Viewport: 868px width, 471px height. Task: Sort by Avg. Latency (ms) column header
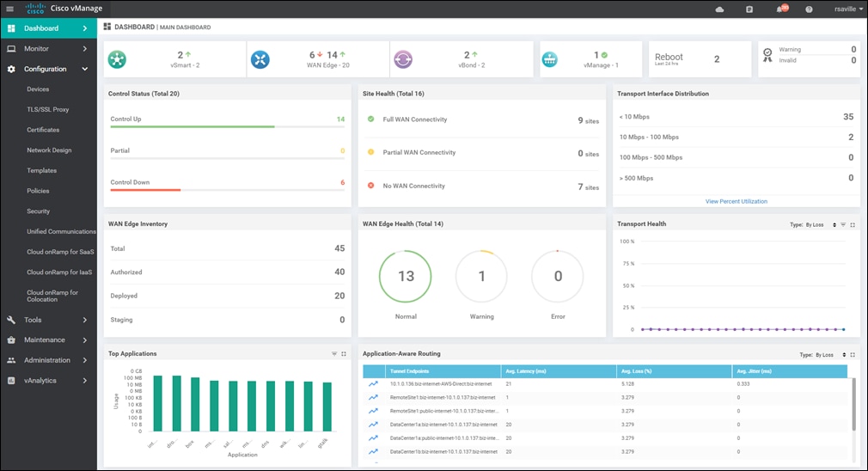[x=559, y=371]
